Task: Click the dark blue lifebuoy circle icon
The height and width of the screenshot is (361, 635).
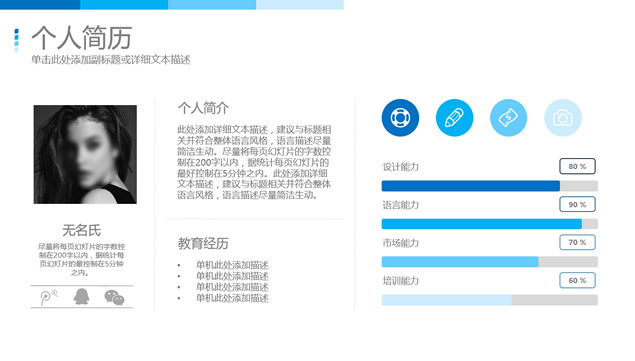Action: (x=400, y=118)
